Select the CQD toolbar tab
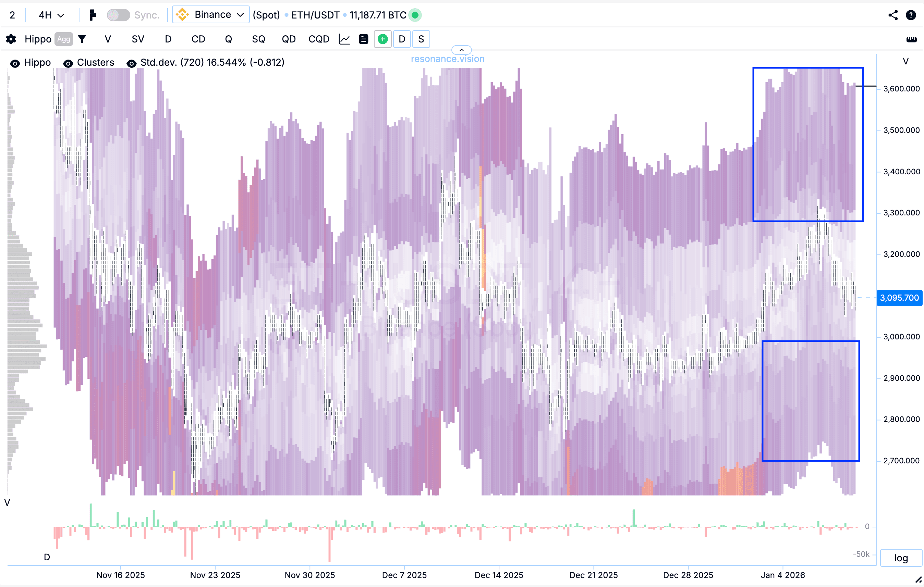Image resolution: width=924 pixels, height=587 pixels. [318, 39]
